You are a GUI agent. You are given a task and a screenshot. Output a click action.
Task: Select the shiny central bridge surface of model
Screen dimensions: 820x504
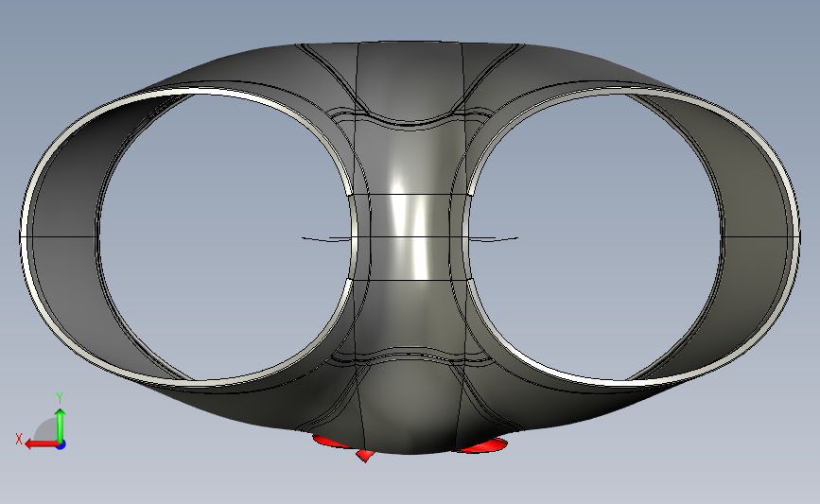[410, 236]
